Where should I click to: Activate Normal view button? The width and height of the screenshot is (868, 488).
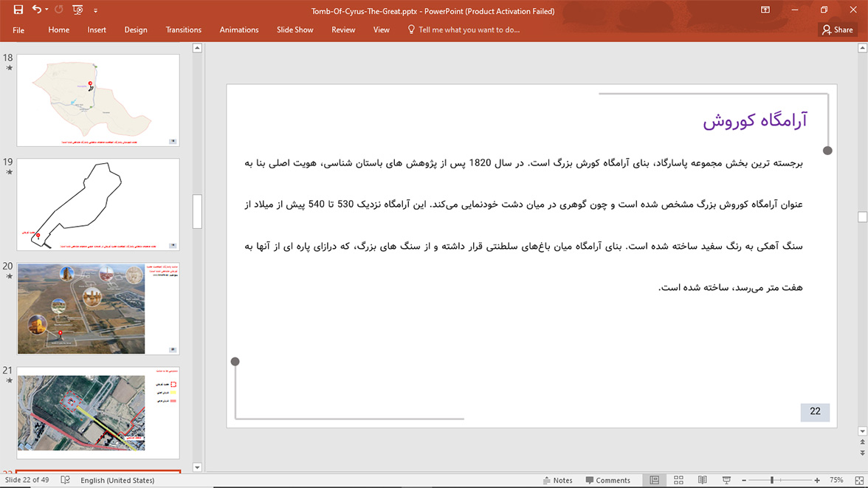(654, 480)
